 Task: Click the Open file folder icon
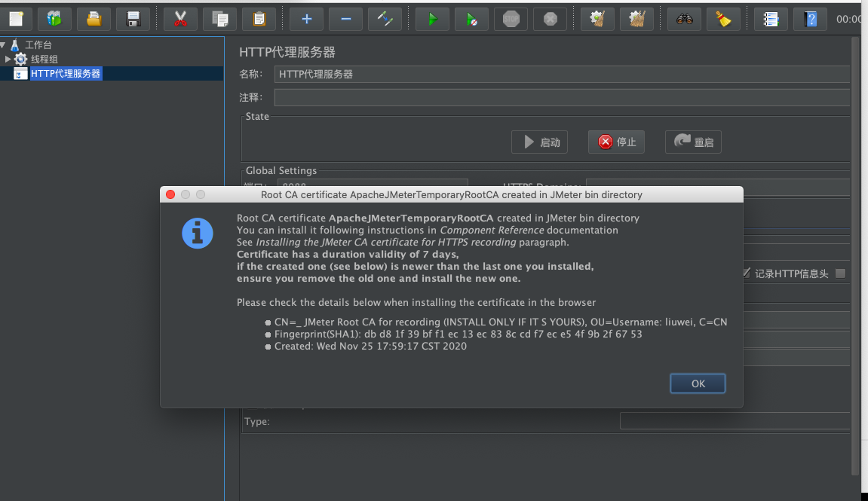click(94, 19)
